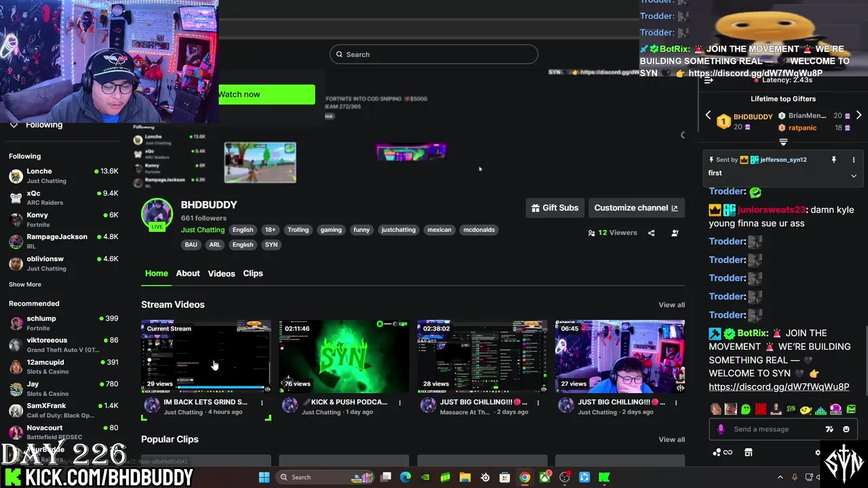The width and height of the screenshot is (868, 488).
Task: Click the red BANG emote in quick emotes
Action: point(761,409)
